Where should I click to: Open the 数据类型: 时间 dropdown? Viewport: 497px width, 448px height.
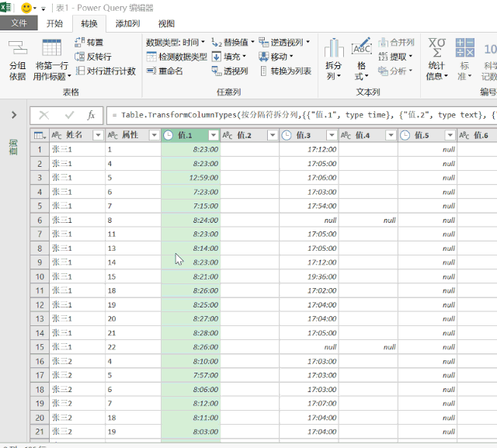(176, 42)
